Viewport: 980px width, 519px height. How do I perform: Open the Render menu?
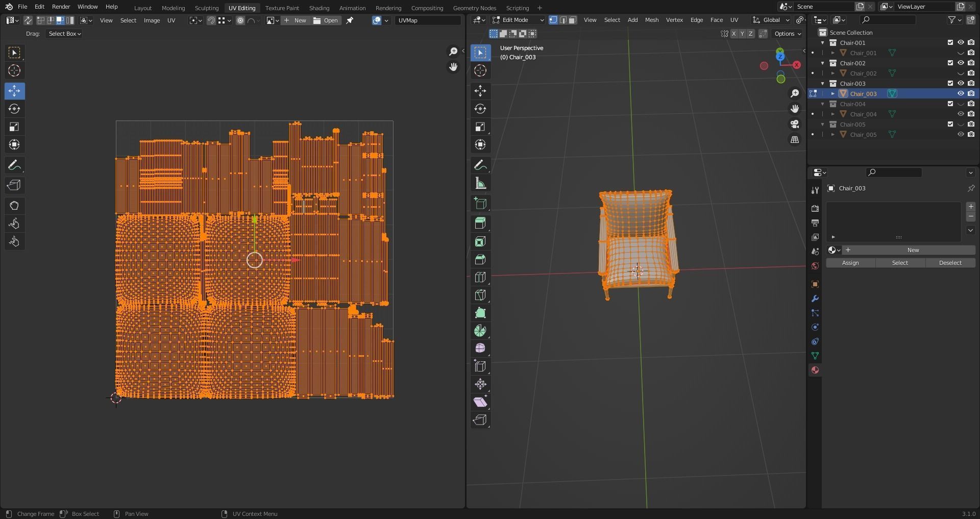(x=61, y=7)
